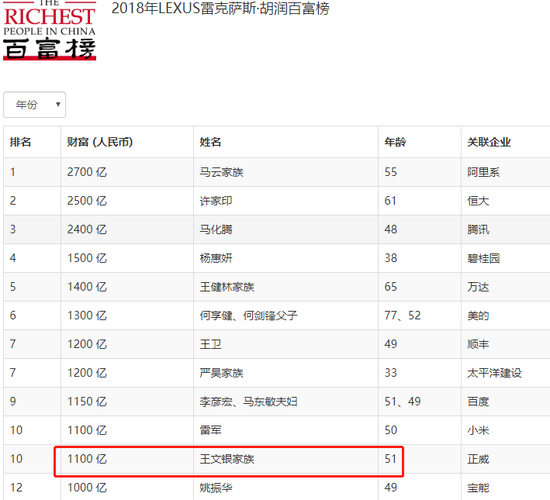The image size is (550, 500).
Task: Click 顺丰 company cell
Action: point(478,344)
